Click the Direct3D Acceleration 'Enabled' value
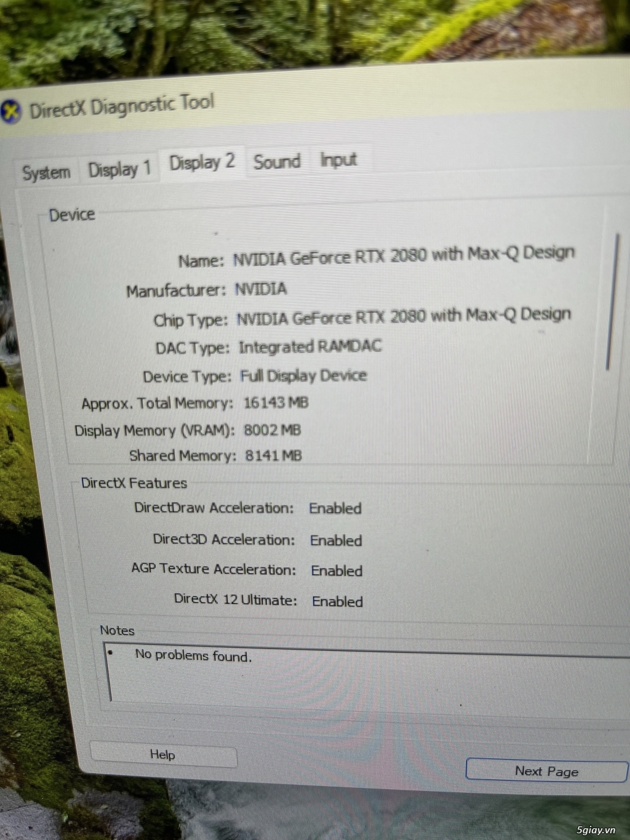 tap(336, 540)
